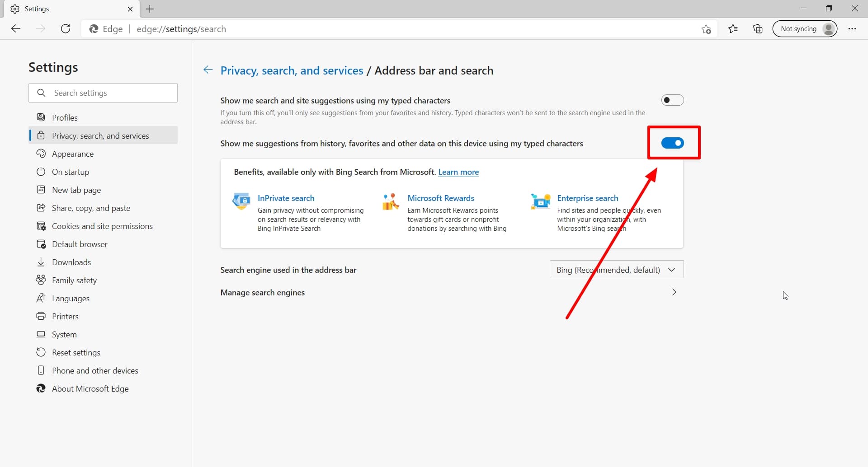868x467 pixels.
Task: Click the Phone and other devices icon
Action: click(x=41, y=370)
